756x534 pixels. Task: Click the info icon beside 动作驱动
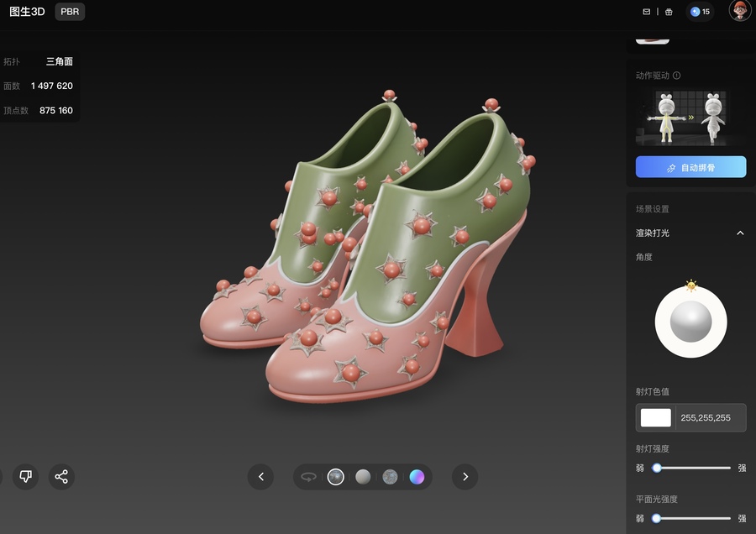tap(677, 76)
